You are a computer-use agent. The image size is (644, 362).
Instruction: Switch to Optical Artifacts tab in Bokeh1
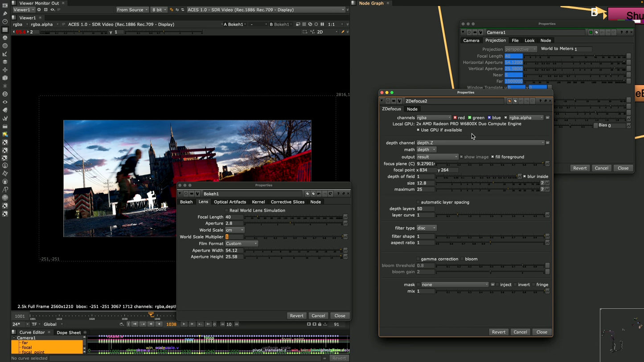[x=230, y=202]
